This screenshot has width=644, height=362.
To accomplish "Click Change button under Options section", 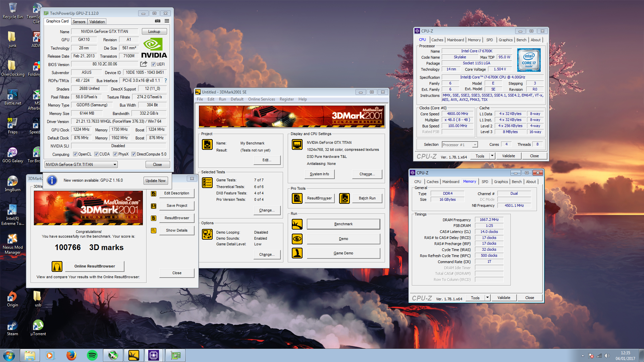I will click(267, 255).
